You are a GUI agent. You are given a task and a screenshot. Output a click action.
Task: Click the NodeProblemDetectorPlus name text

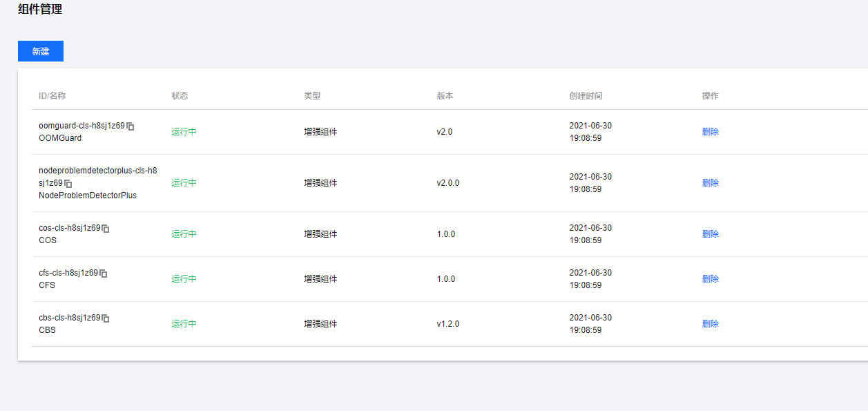point(88,195)
